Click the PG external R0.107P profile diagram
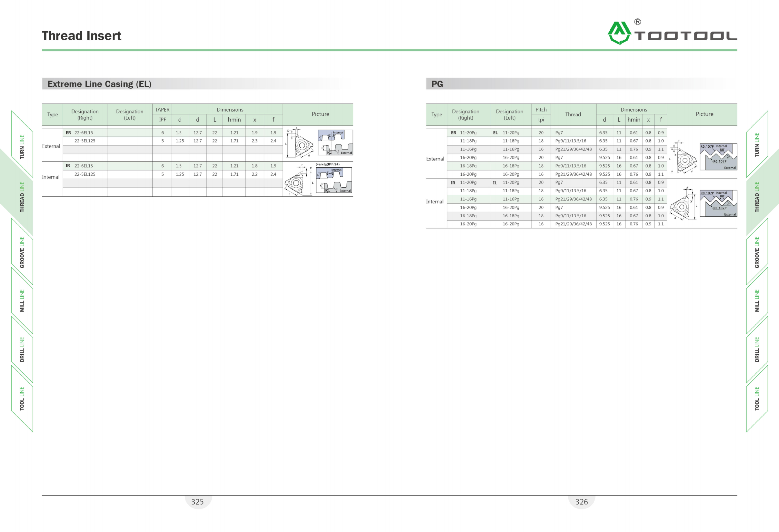 click(718, 157)
